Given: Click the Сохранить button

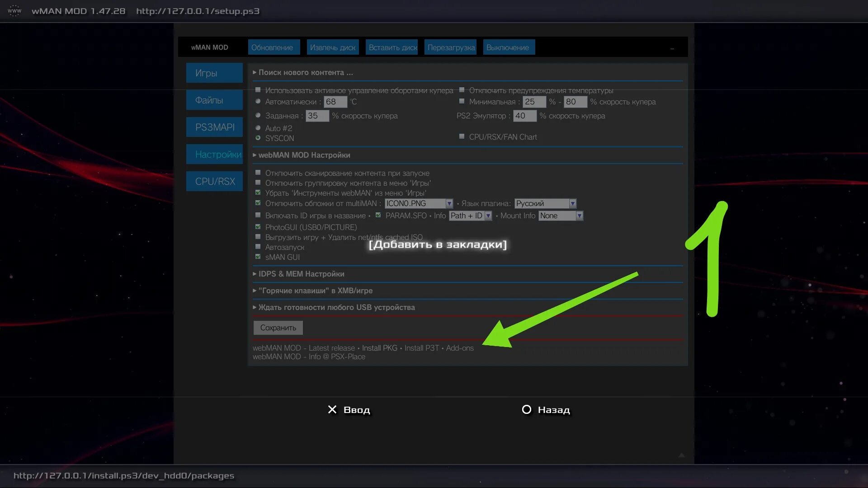Looking at the screenshot, I should click(278, 328).
